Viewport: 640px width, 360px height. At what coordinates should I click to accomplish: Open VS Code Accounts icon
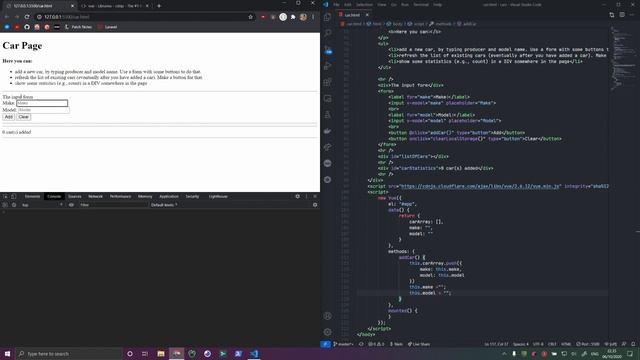click(x=328, y=316)
